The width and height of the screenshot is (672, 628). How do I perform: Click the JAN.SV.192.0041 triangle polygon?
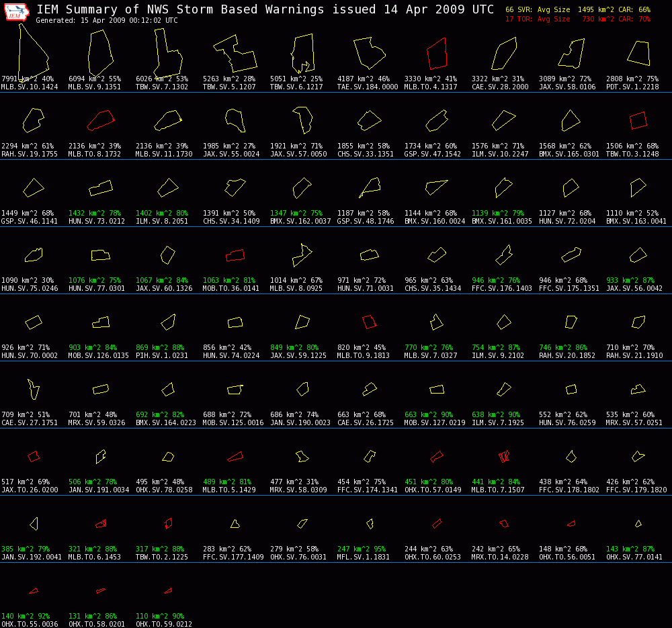[34, 523]
